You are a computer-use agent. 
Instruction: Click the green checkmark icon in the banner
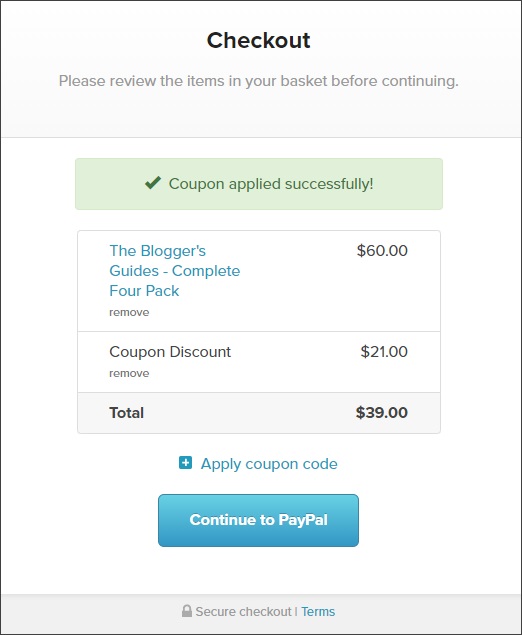tap(153, 183)
